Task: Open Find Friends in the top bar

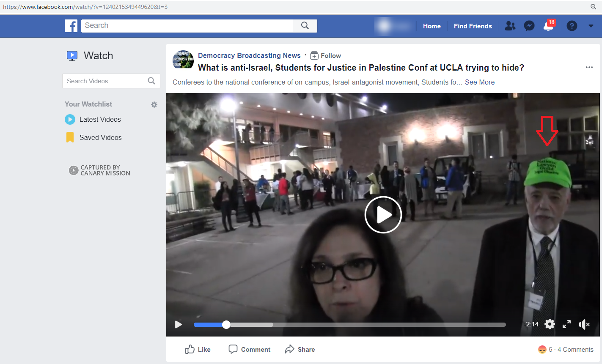Action: [x=473, y=26]
